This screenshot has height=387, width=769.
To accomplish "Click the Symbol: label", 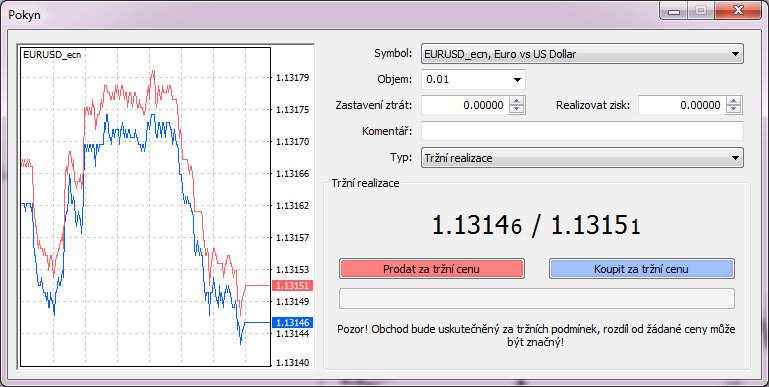I will [393, 53].
